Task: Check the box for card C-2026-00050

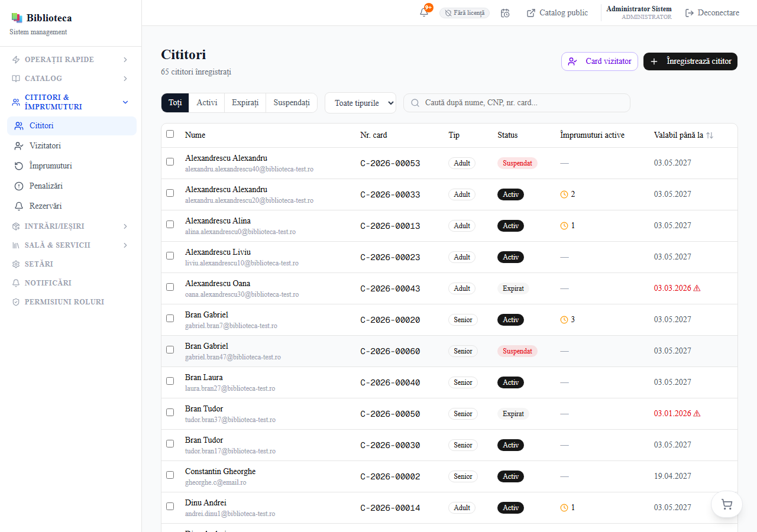Action: pyautogui.click(x=170, y=412)
